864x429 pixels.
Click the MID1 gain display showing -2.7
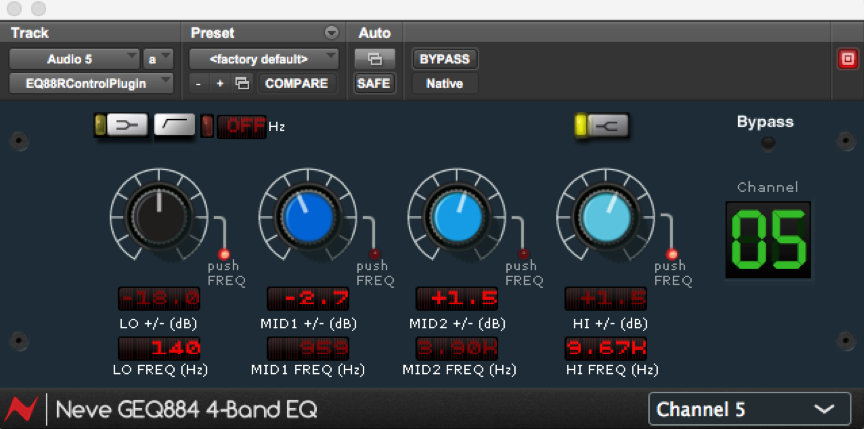pyautogui.click(x=308, y=298)
